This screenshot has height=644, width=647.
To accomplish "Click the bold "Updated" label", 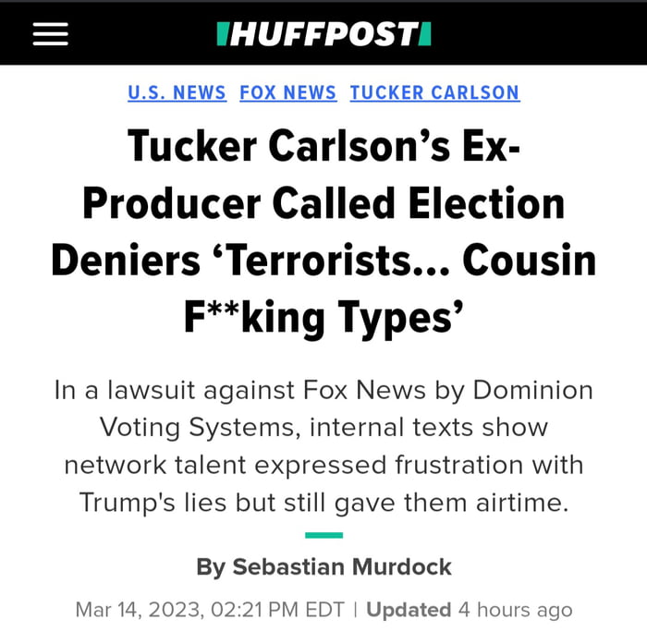I will click(409, 611).
